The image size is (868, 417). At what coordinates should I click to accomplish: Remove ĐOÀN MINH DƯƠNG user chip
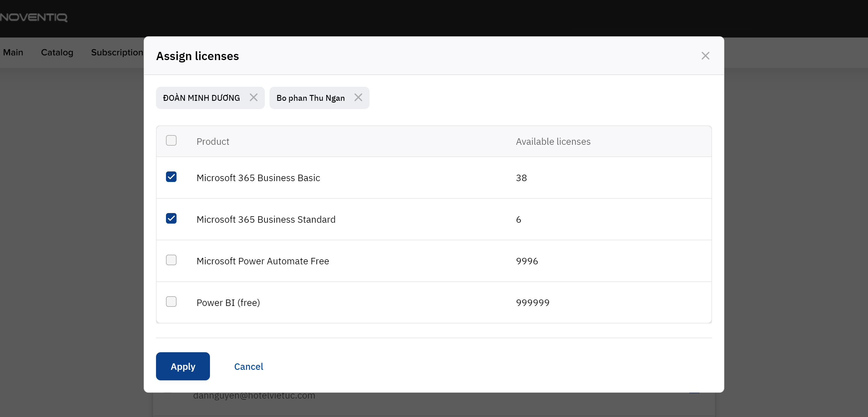click(x=253, y=97)
